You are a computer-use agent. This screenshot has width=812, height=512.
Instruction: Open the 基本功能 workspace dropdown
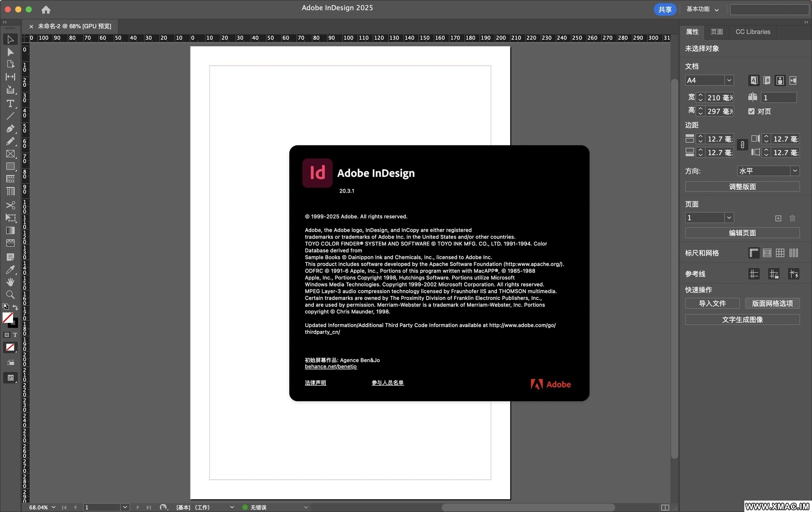tap(702, 9)
